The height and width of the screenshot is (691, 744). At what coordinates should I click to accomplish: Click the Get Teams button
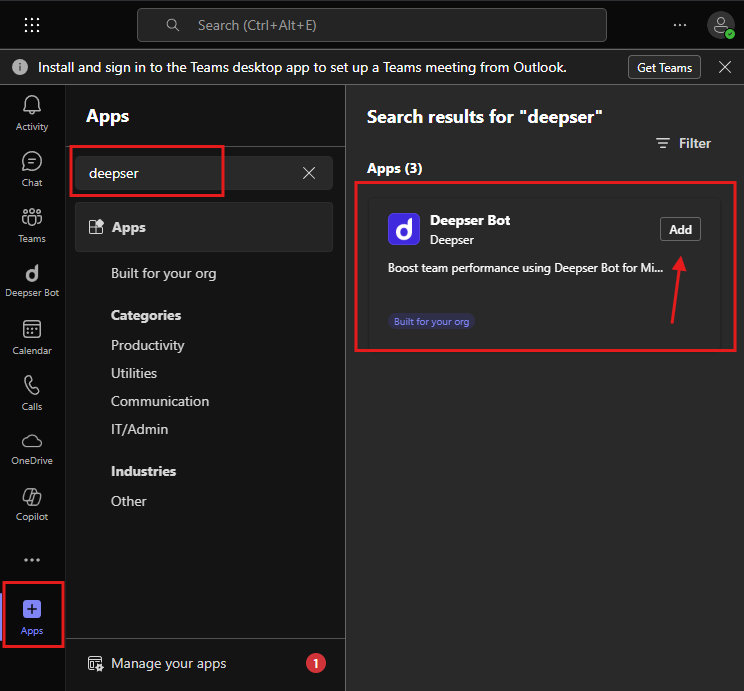(x=664, y=67)
